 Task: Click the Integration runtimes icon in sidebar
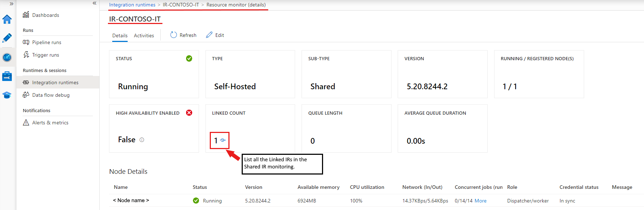tap(26, 82)
